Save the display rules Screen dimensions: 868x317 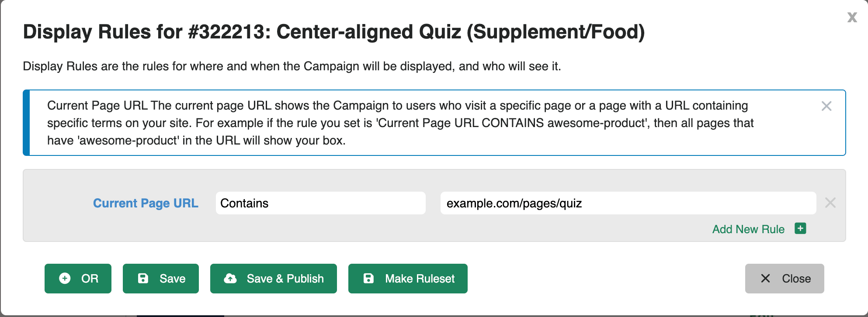click(160, 278)
